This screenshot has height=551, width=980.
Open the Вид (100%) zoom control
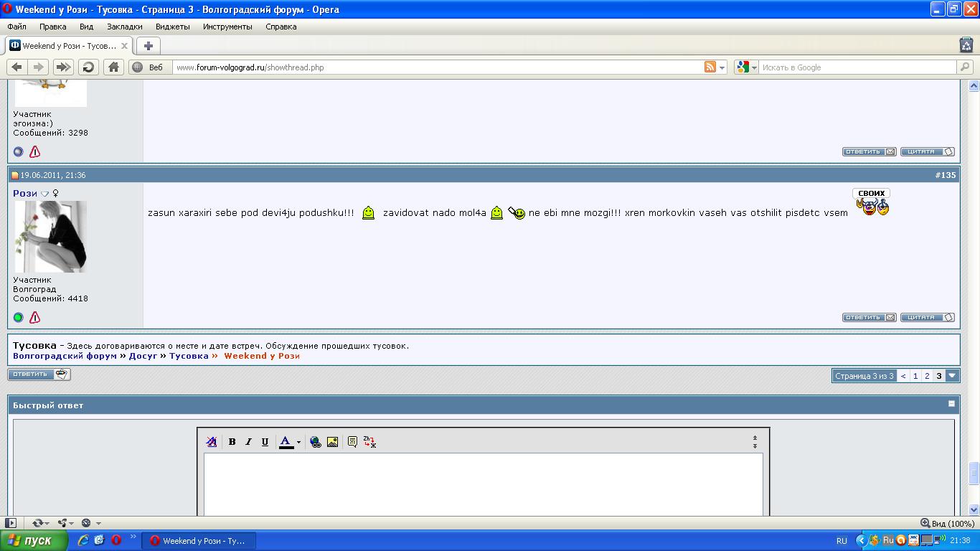pos(947,523)
